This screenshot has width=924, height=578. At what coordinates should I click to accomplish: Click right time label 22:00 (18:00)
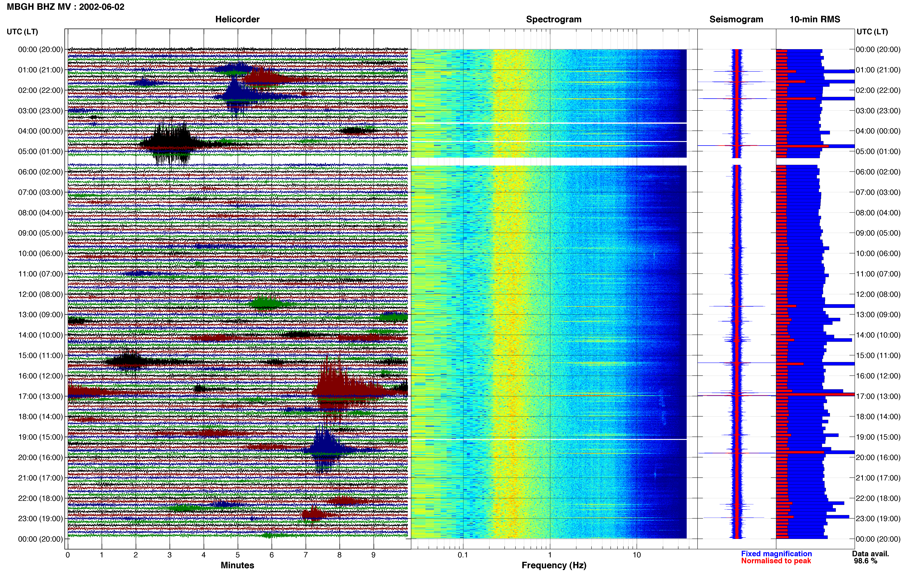(x=878, y=498)
